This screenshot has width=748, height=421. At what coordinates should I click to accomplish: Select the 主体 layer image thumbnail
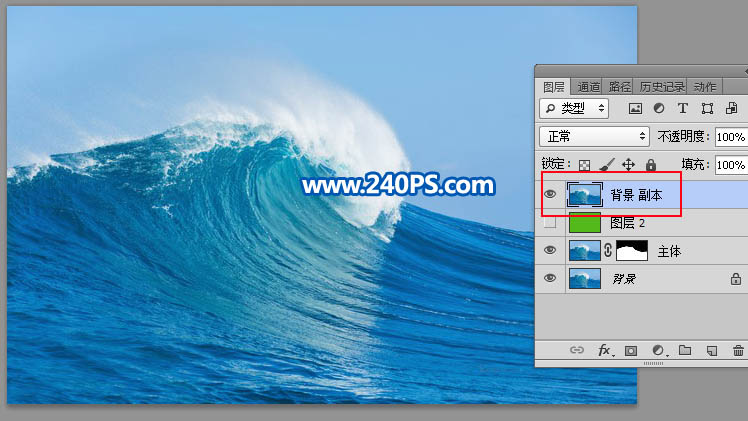click(x=585, y=251)
